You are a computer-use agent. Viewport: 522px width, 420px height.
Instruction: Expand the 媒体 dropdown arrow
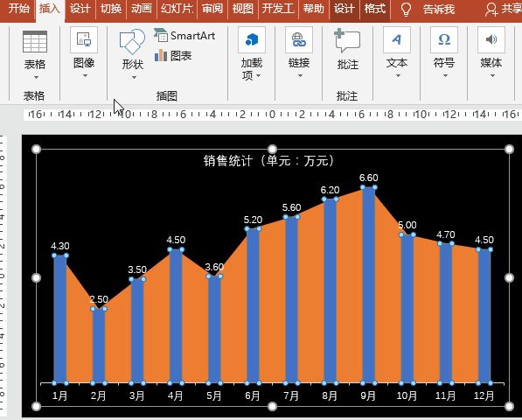pos(492,76)
